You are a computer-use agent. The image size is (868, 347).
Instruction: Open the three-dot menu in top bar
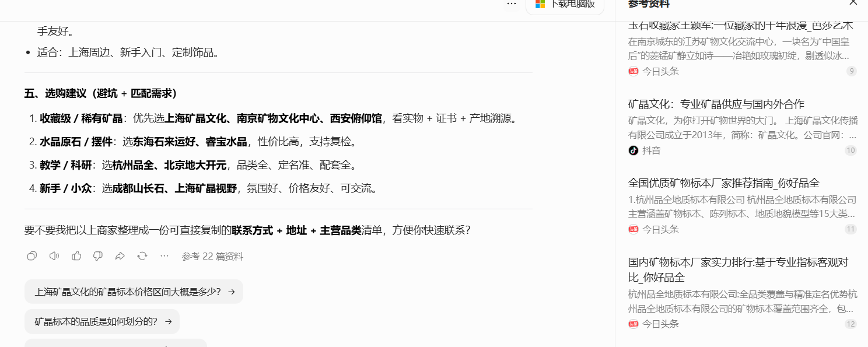pyautogui.click(x=512, y=3)
